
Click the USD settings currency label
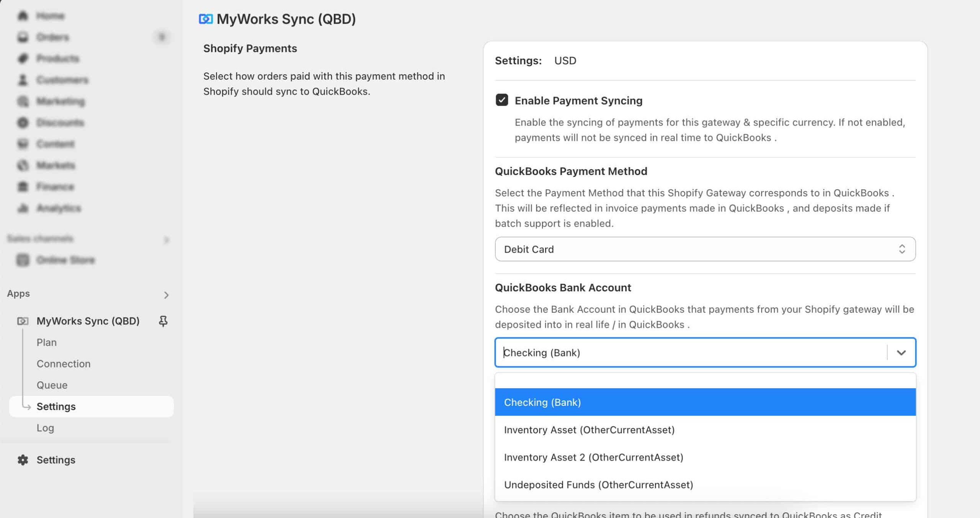[x=565, y=60]
